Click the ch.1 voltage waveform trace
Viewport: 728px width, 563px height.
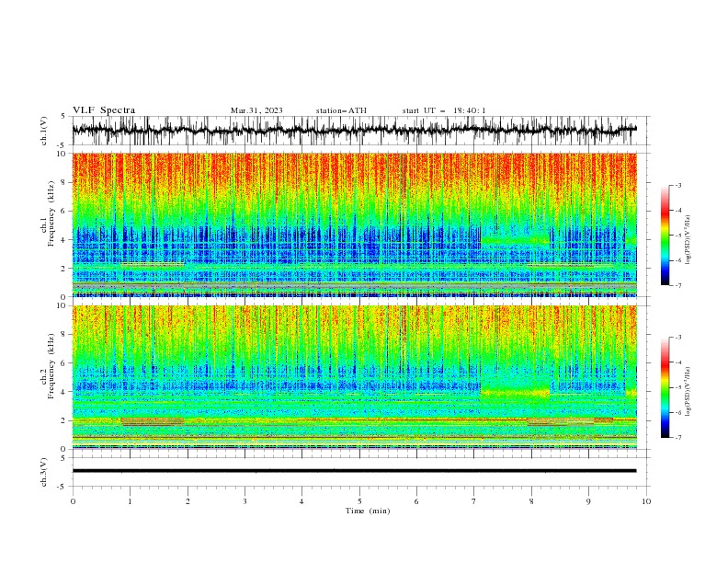354,130
